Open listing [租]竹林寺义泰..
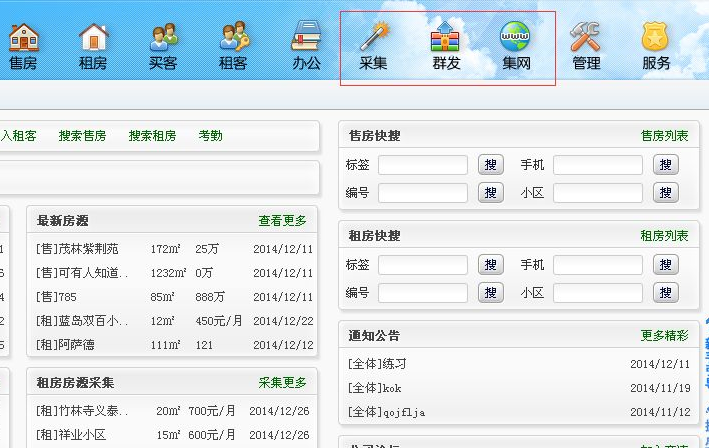The width and height of the screenshot is (709, 448). click(82, 411)
